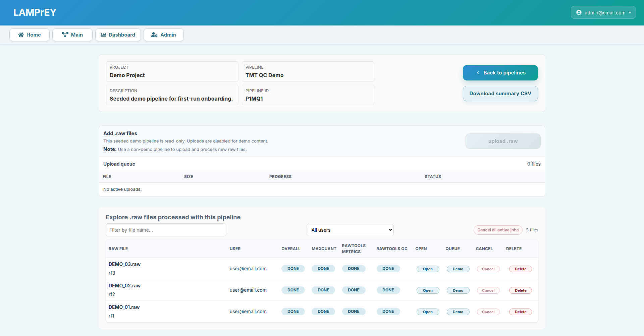Delete the DEMO_02.raw file
This screenshot has width=644, height=336.
click(520, 290)
